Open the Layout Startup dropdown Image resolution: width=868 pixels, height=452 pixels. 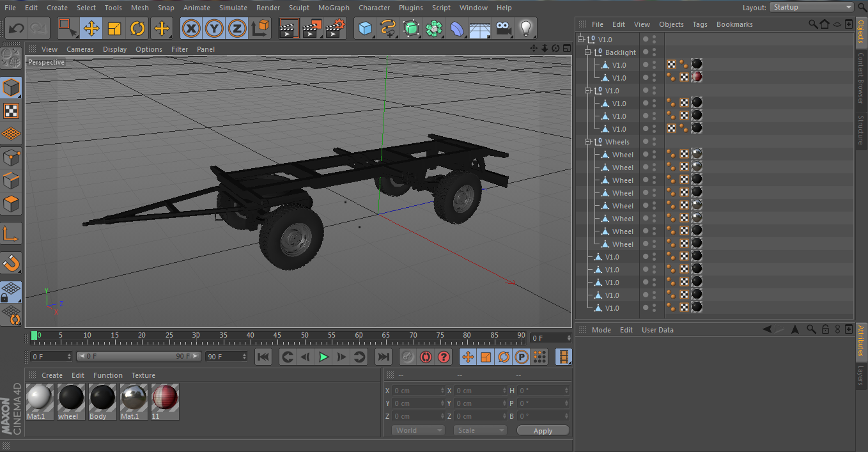click(x=811, y=7)
